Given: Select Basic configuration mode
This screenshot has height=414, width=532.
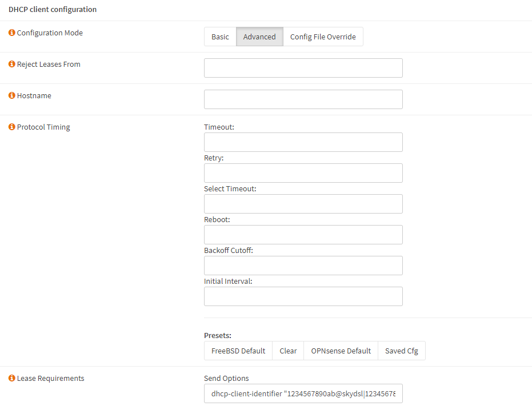Looking at the screenshot, I should [220, 37].
